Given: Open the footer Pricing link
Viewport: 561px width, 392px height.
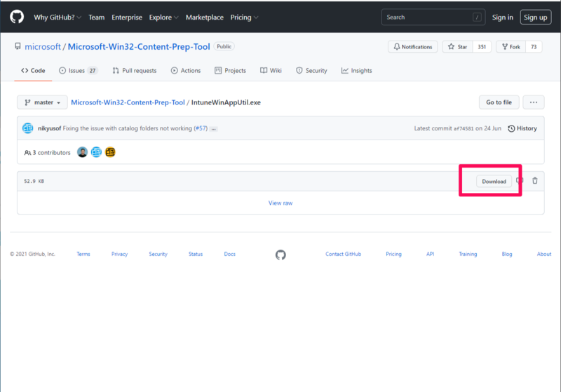Looking at the screenshot, I should [393, 254].
